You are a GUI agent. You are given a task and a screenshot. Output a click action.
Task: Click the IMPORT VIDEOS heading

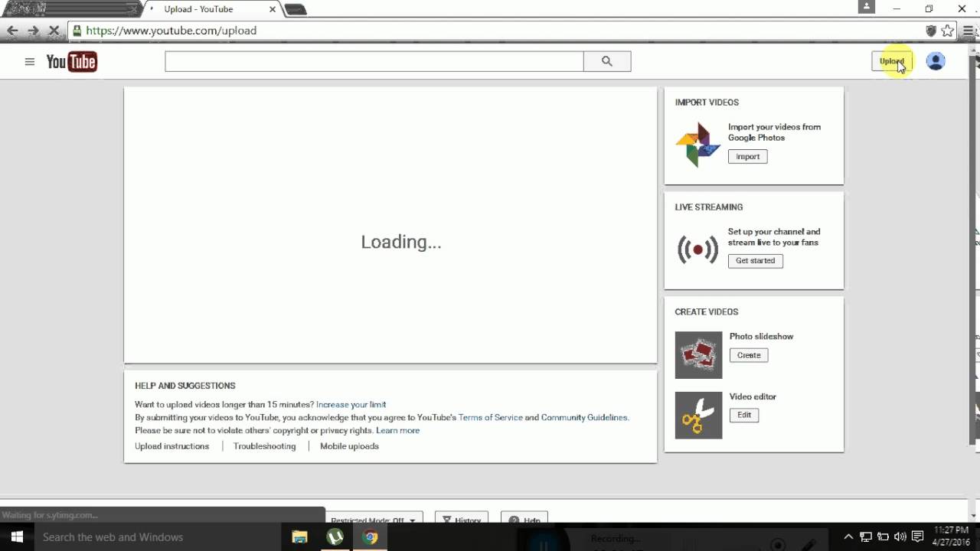coord(707,103)
